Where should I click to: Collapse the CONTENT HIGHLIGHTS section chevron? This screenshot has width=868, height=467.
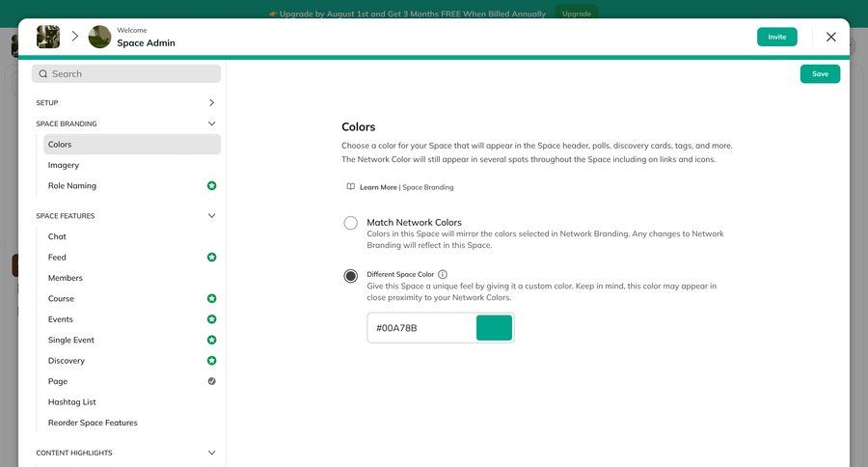click(211, 453)
